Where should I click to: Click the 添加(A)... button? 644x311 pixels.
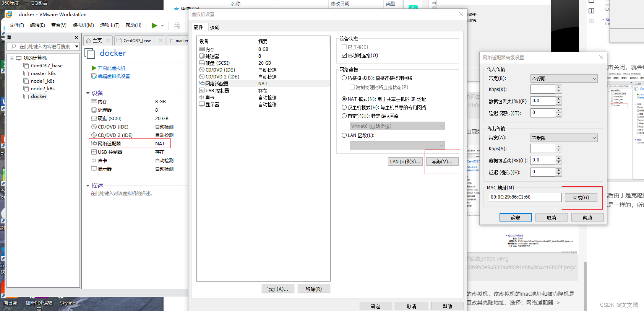click(278, 289)
